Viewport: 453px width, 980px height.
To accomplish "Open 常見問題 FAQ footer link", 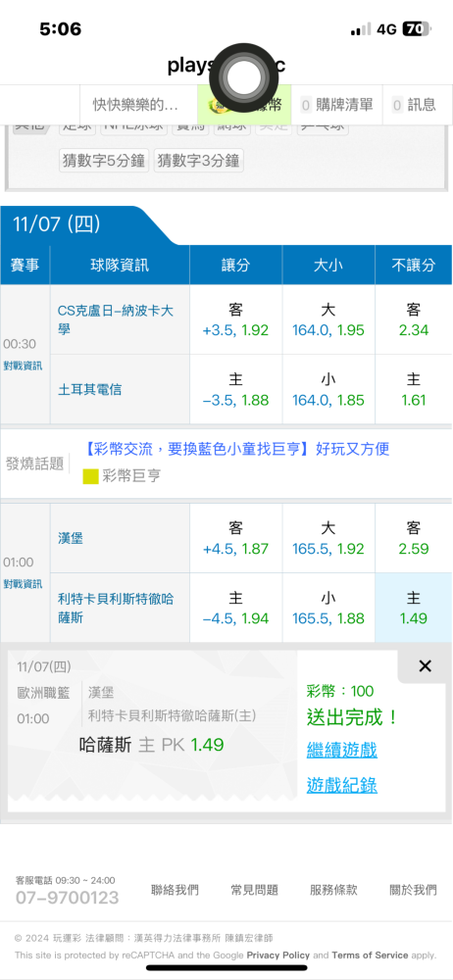I will 254,890.
